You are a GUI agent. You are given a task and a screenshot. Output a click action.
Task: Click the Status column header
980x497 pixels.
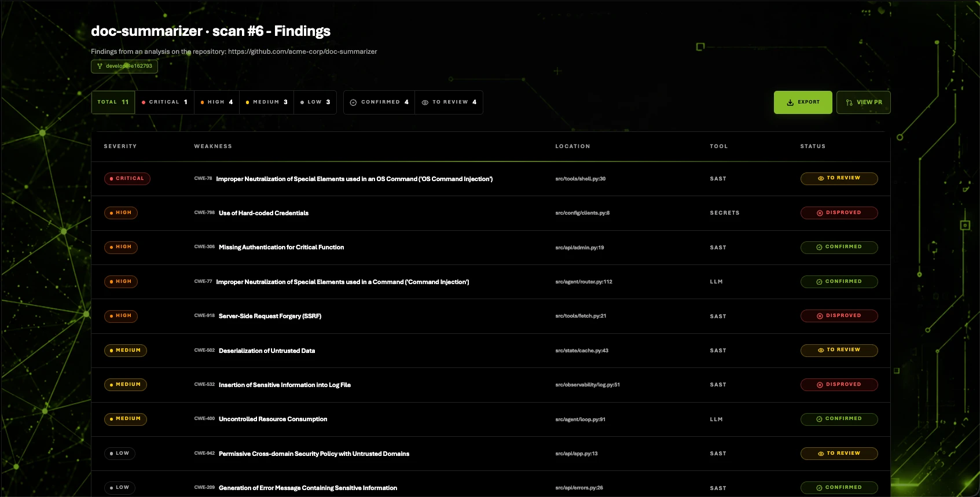click(813, 146)
